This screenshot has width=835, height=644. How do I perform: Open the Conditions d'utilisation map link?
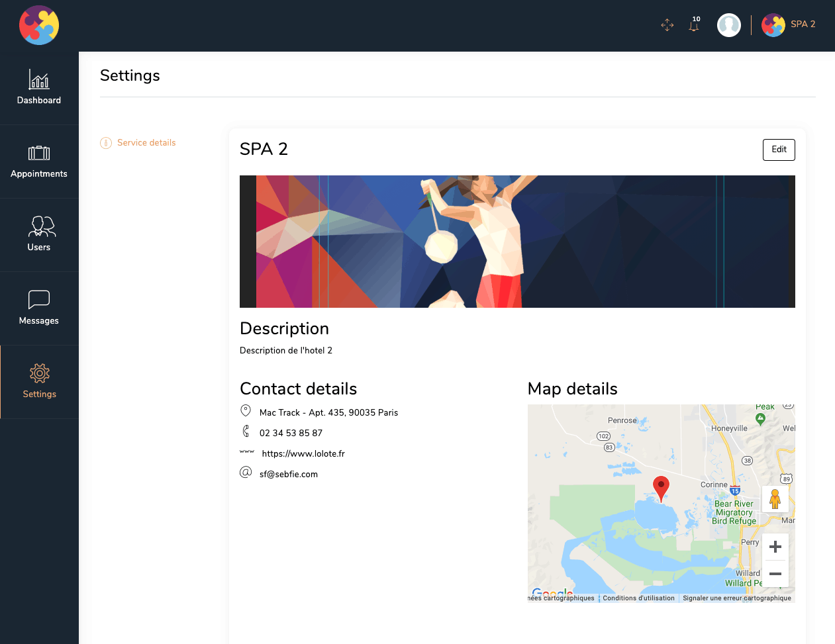click(638, 598)
